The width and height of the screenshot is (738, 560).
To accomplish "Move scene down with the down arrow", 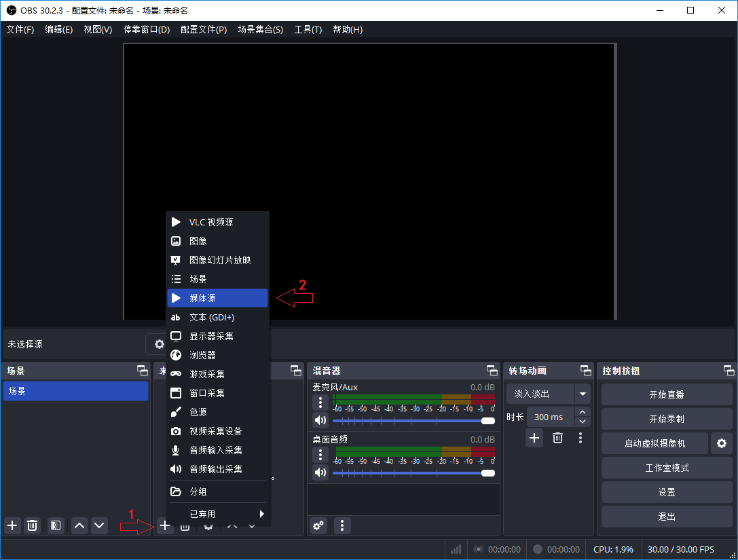I will 99,525.
